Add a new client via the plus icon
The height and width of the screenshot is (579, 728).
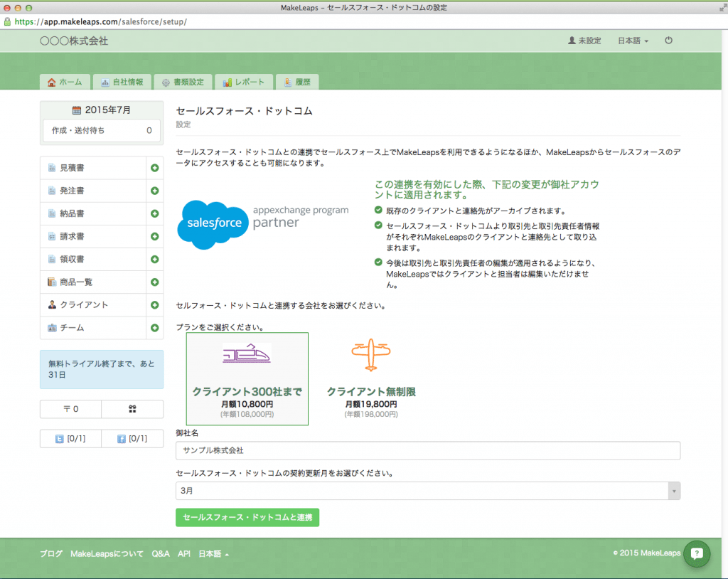[x=154, y=305]
